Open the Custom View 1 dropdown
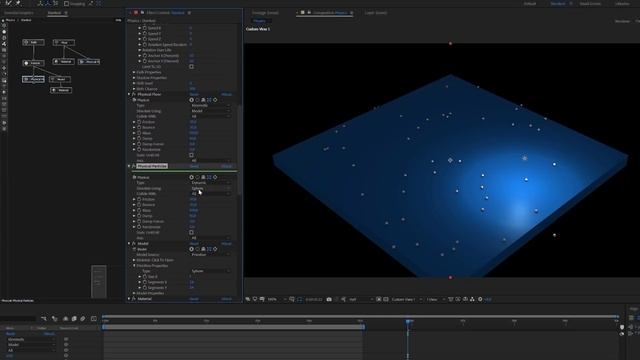The image size is (640, 360). point(407,299)
